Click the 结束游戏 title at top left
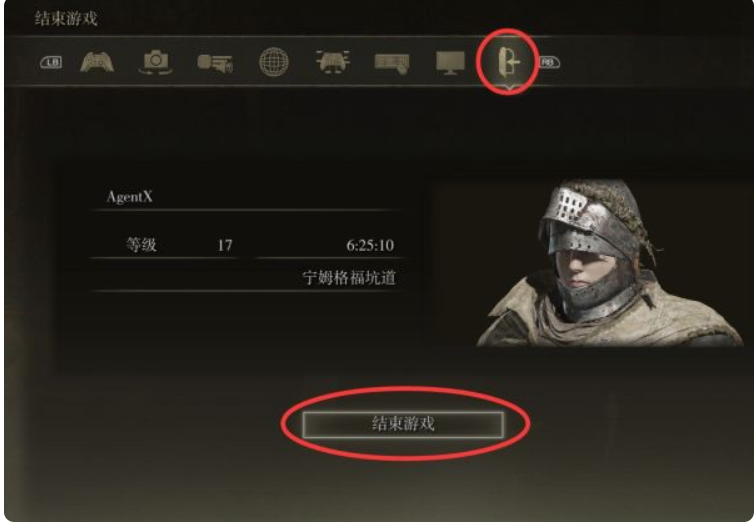754x527 pixels. [66, 19]
